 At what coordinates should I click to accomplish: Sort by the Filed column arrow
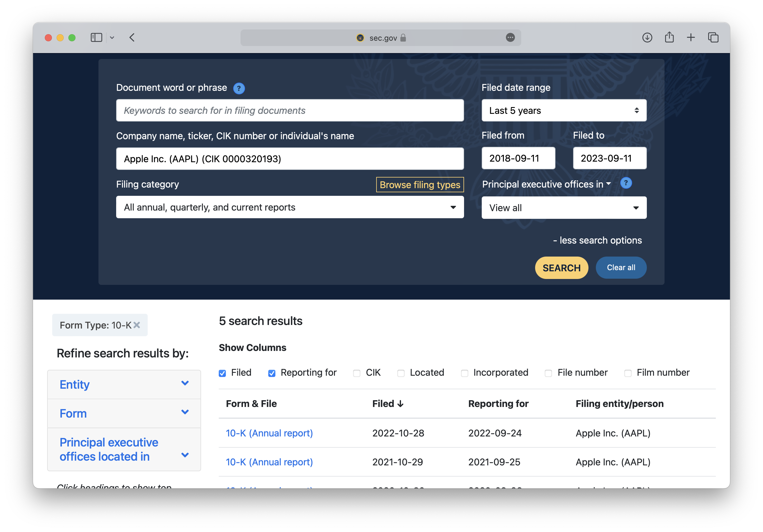point(400,404)
